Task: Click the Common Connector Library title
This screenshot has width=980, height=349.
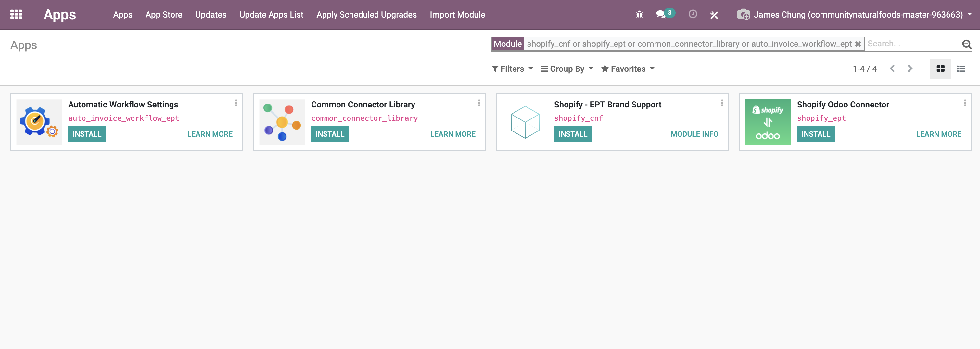Action: [363, 105]
